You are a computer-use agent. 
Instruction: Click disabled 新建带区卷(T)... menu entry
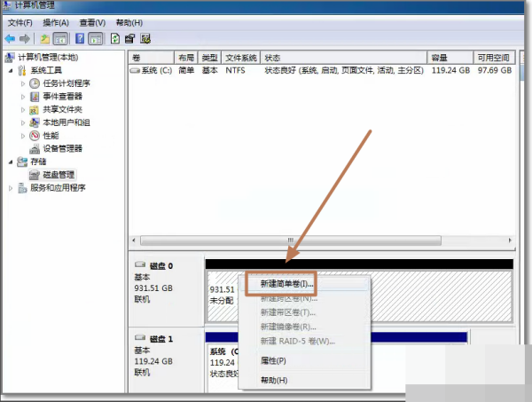tap(304, 312)
